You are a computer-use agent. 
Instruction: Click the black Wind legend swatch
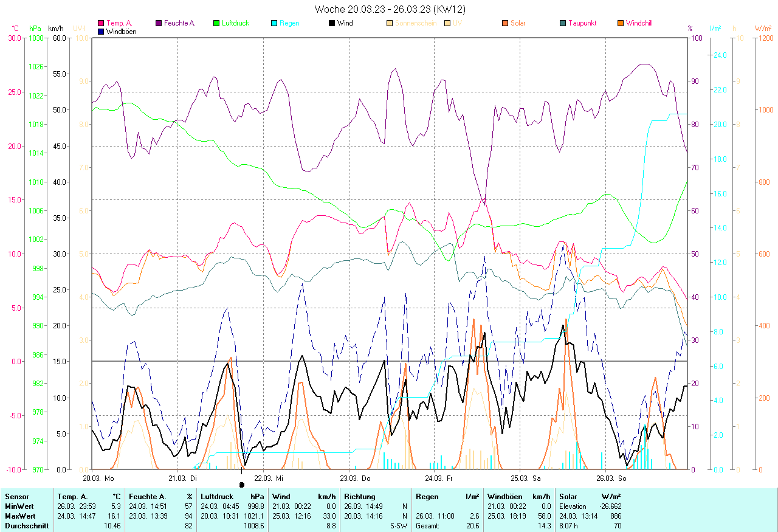click(x=332, y=23)
